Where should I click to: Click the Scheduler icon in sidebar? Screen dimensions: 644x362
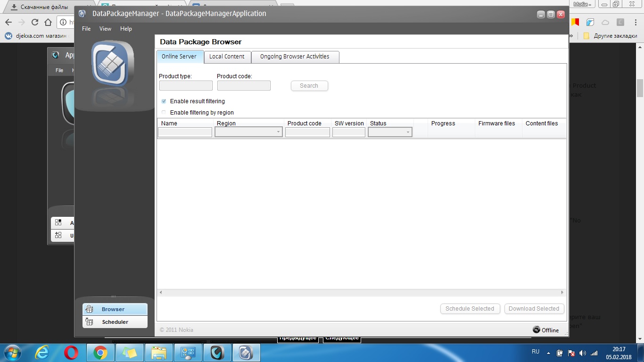pyautogui.click(x=89, y=322)
